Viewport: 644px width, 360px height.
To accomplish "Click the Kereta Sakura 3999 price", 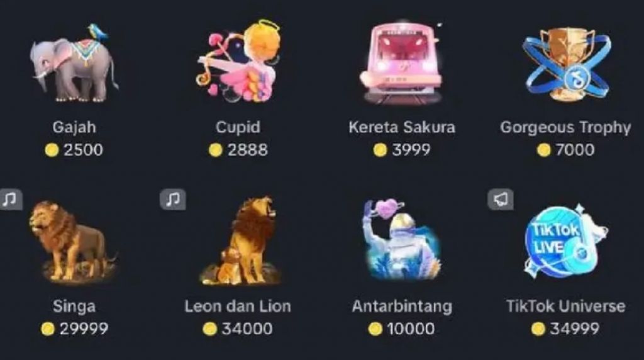I will coord(402,150).
